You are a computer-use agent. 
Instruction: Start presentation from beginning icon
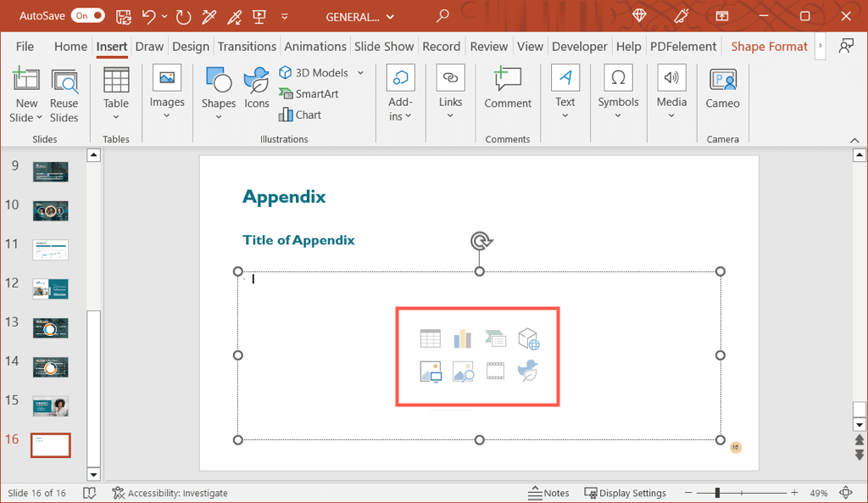click(259, 17)
